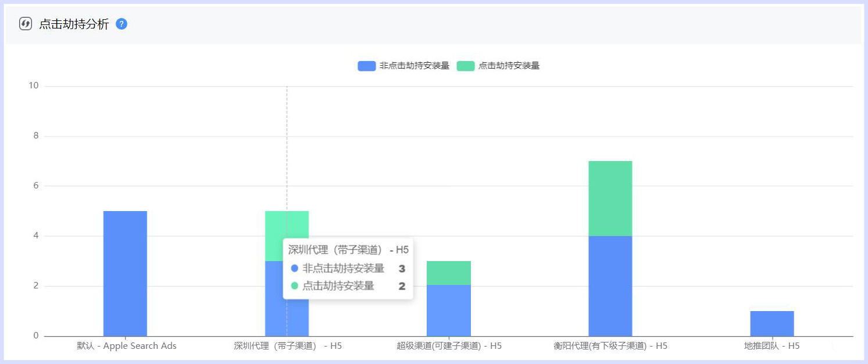This screenshot has height=364, width=868.
Task: Click the tooltip row 点击劫持安装量 2
Action: 348,286
